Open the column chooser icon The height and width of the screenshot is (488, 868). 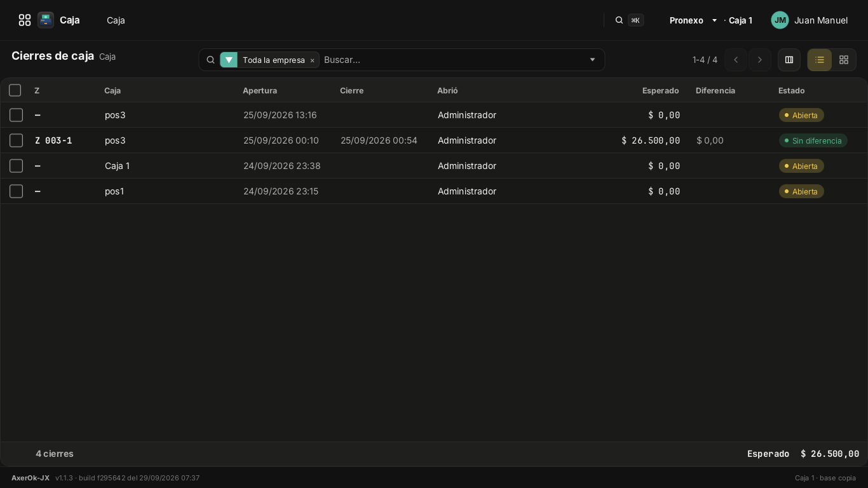coord(789,60)
